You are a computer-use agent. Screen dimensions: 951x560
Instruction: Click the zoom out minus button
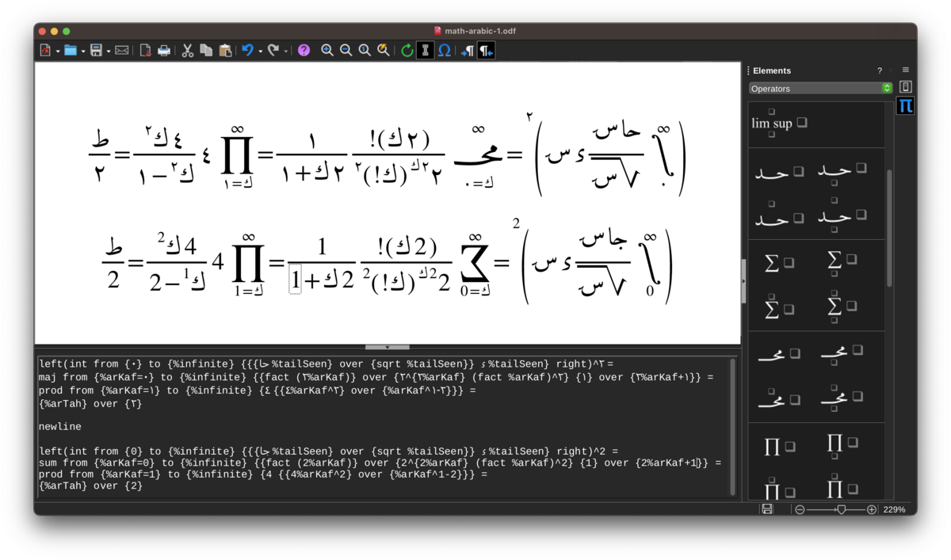coord(800,509)
